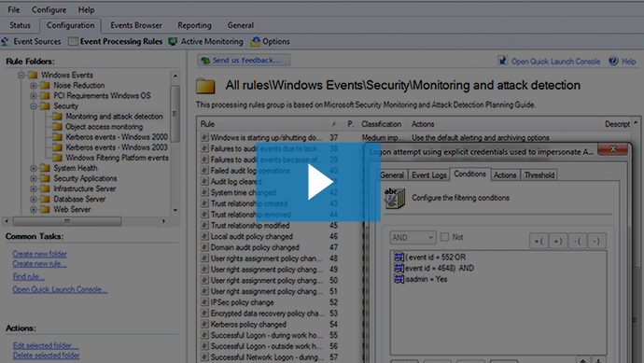The width and height of the screenshot is (644, 363).
Task: Click Edit selected folder link
Action: click(x=46, y=346)
